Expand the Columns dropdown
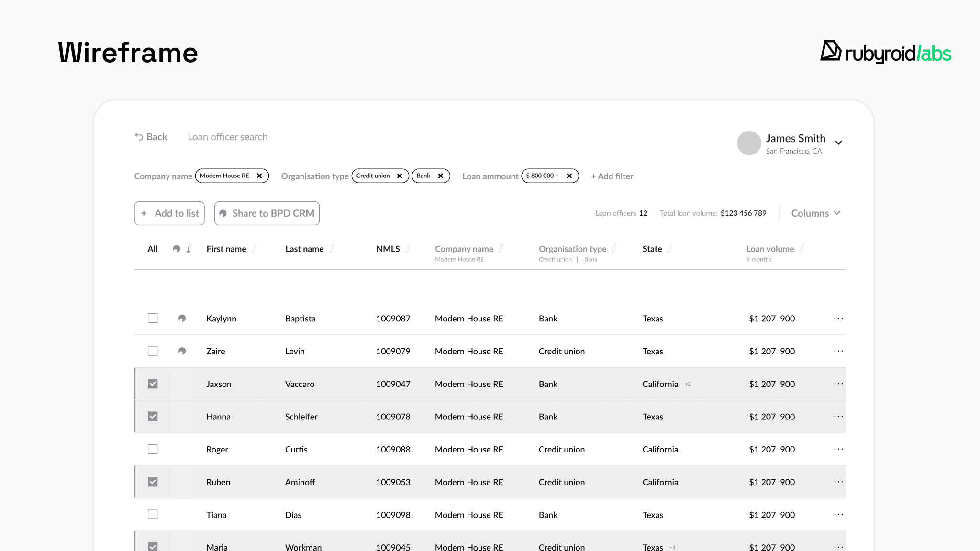The width and height of the screenshot is (980, 551). tap(815, 213)
